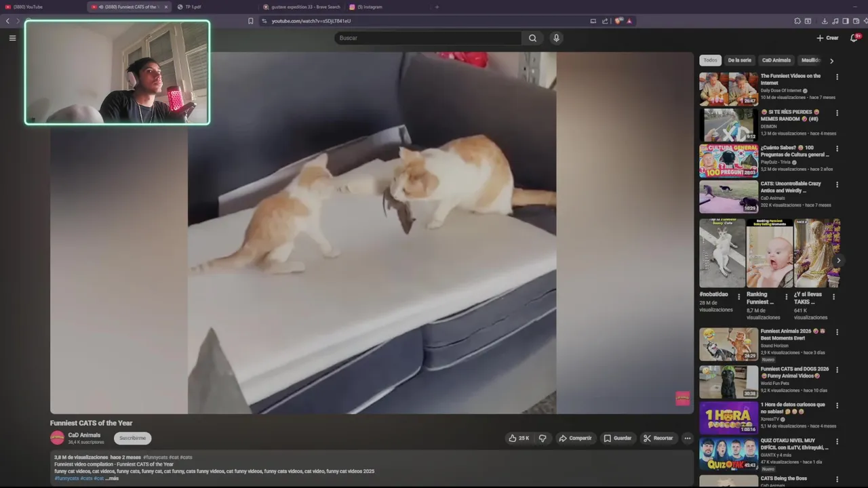Viewport: 868px width, 488px height.
Task: Click the Brave shields lion icon
Action: (618, 21)
